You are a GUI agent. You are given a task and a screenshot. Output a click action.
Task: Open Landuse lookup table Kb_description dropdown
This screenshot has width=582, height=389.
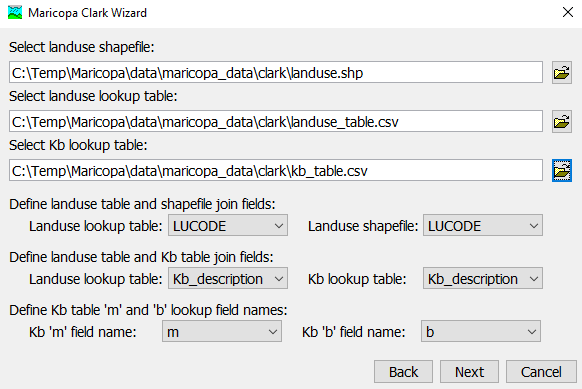click(x=228, y=278)
